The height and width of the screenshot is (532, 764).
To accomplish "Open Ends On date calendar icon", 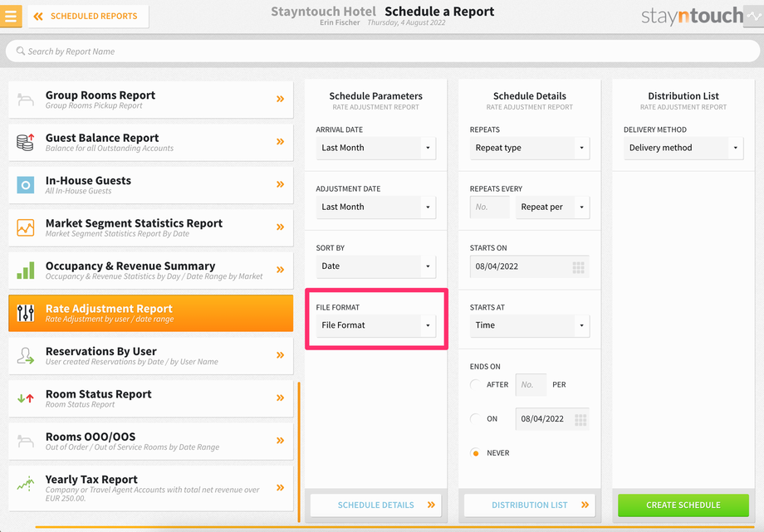I will click(x=580, y=419).
